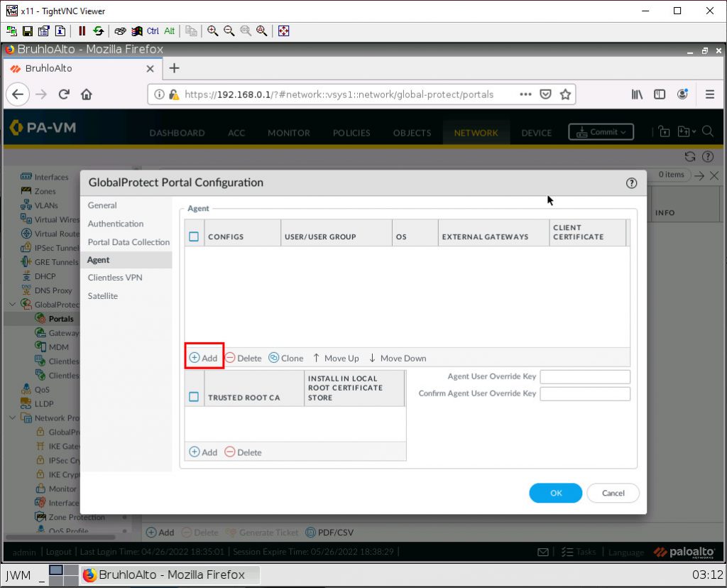The width and height of the screenshot is (727, 588).
Task: Select Authentication in the portal dialog
Action: point(116,224)
